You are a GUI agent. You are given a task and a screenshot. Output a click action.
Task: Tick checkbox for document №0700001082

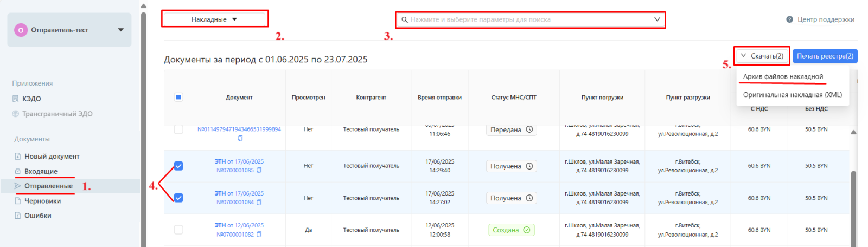[178, 230]
